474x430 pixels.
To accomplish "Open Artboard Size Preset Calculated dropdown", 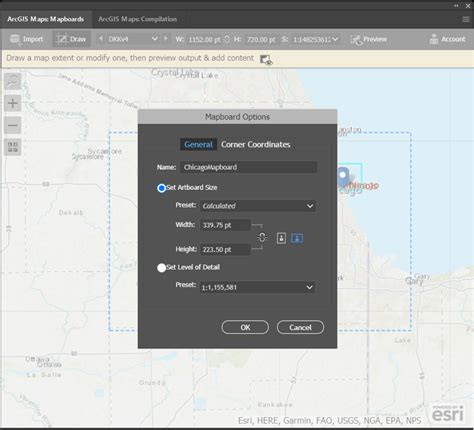I will [x=258, y=206].
